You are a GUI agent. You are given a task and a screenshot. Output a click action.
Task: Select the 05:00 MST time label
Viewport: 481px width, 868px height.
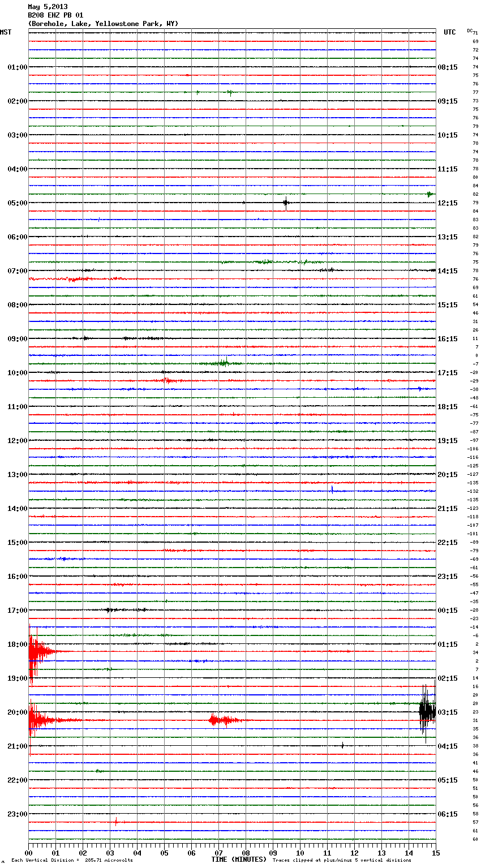coord(18,203)
